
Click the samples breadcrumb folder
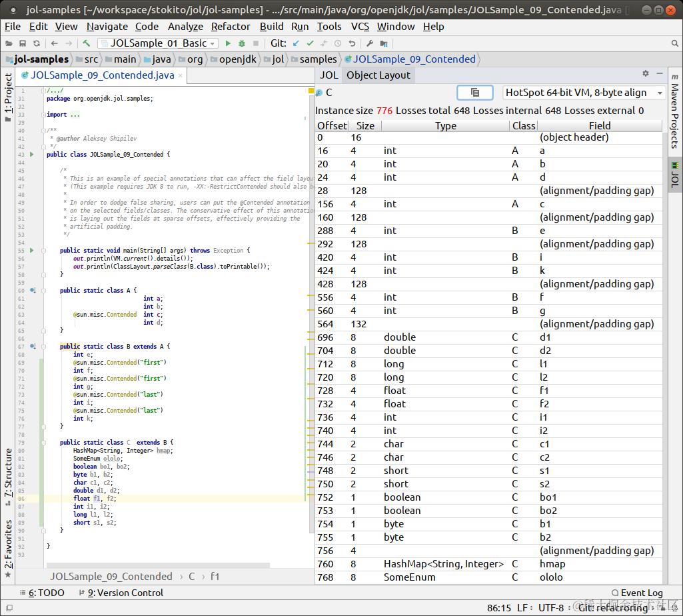pos(314,59)
